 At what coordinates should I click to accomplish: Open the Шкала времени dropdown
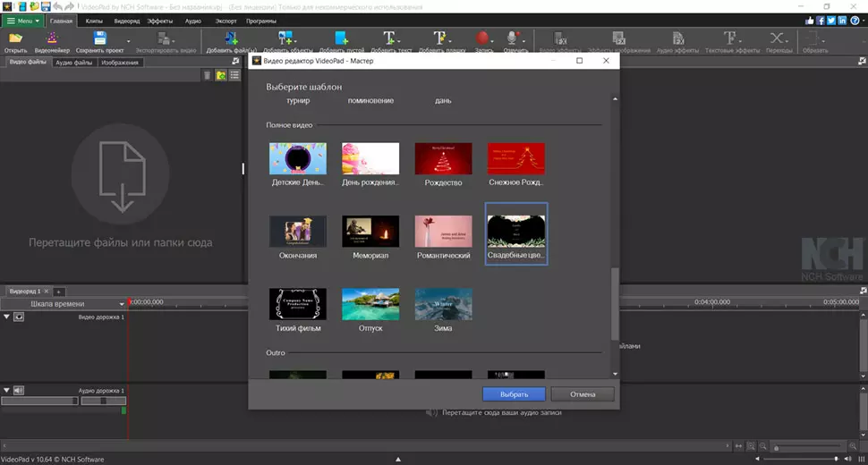(65, 304)
